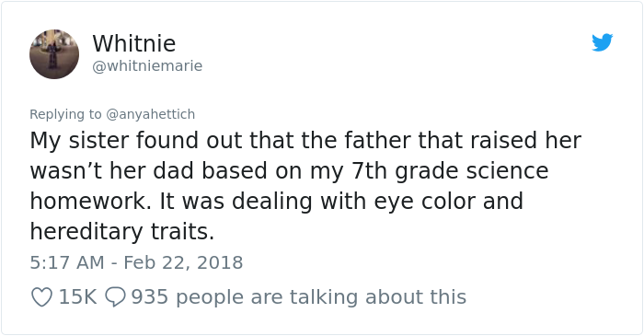Click the display name Whitnie
The width and height of the screenshot is (644, 336).
[x=134, y=43]
